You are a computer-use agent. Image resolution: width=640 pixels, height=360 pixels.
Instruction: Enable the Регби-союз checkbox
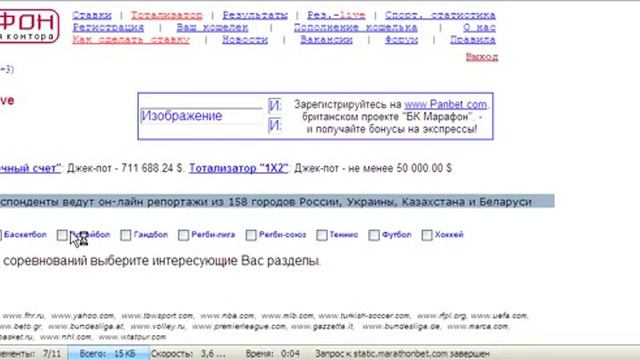click(251, 235)
